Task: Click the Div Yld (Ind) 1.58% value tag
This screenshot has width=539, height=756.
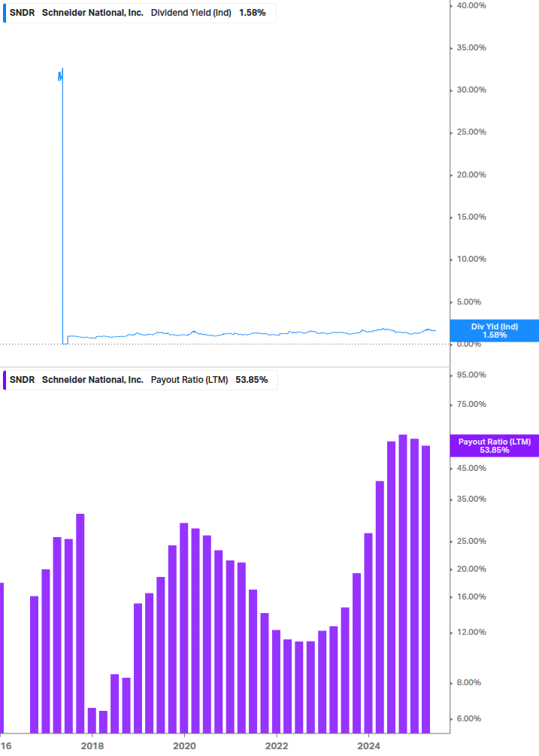Action: [x=495, y=331]
